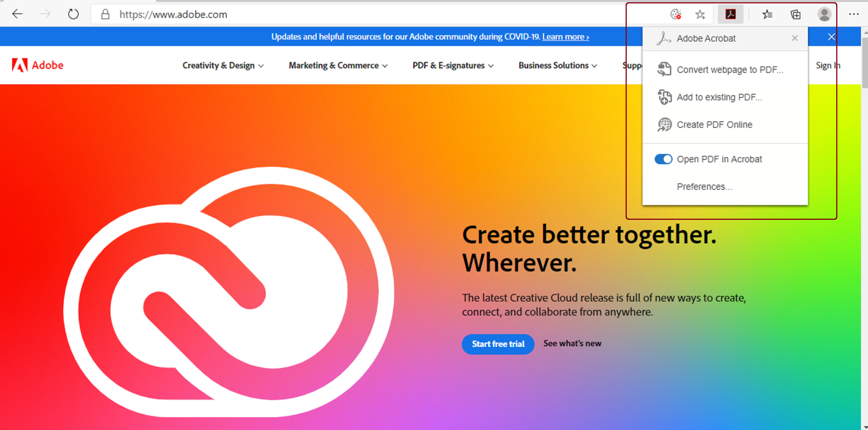Expand Marketing & Commerce dropdown
This screenshot has width=868, height=430.
(x=338, y=65)
